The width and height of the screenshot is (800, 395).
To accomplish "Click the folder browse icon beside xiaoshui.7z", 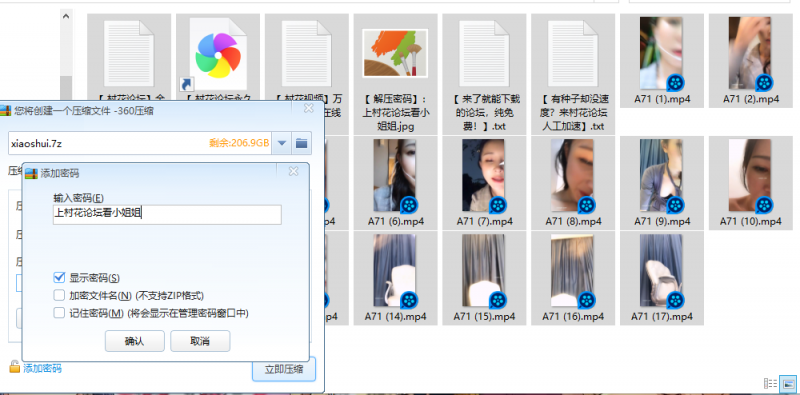I will tap(302, 143).
